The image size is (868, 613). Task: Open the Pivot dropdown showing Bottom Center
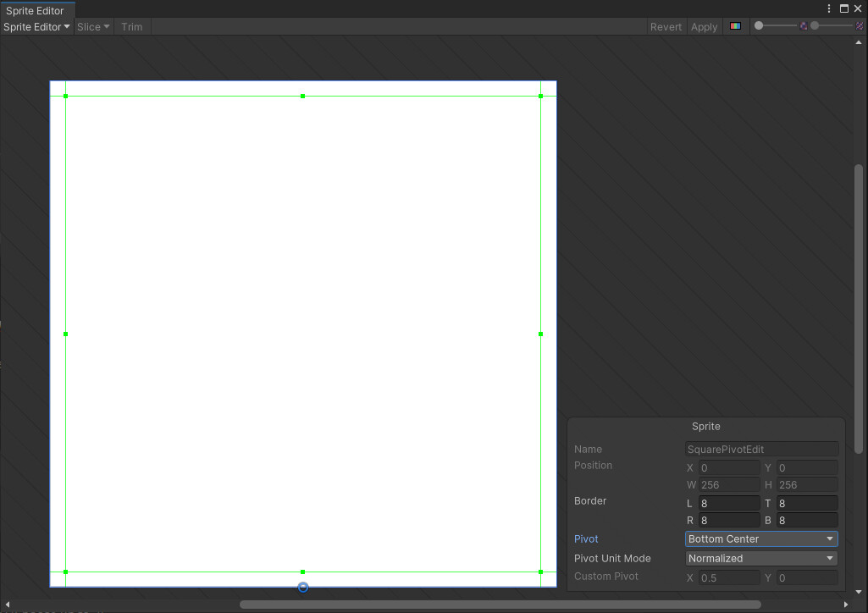(760, 538)
